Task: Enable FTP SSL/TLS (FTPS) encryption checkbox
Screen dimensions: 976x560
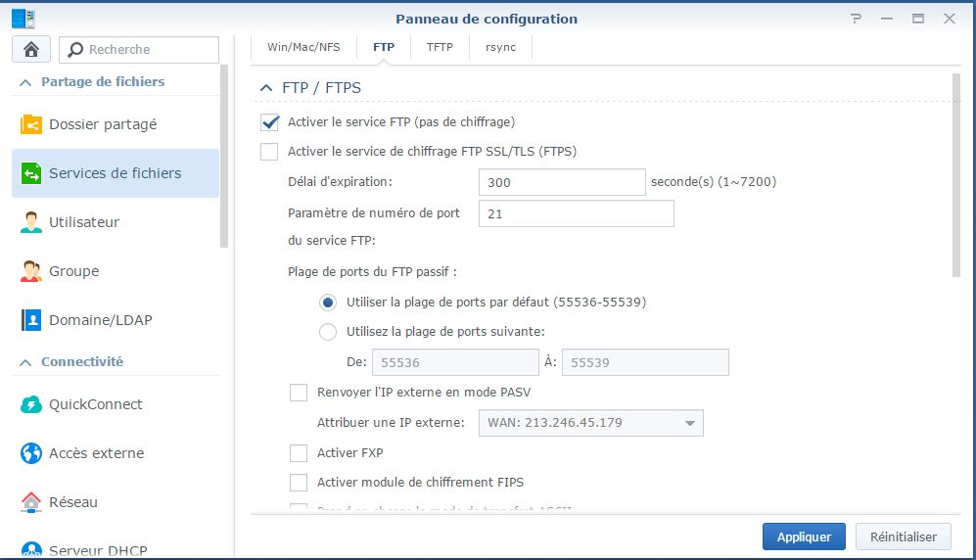Action: [x=269, y=151]
